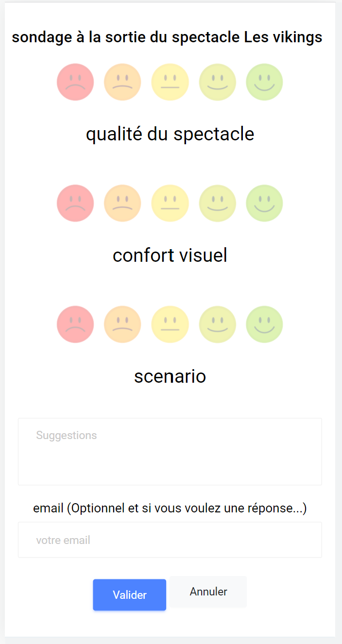Choose yellow neutral face for scenario
Viewport: 342px width, 644px height.
(170, 324)
